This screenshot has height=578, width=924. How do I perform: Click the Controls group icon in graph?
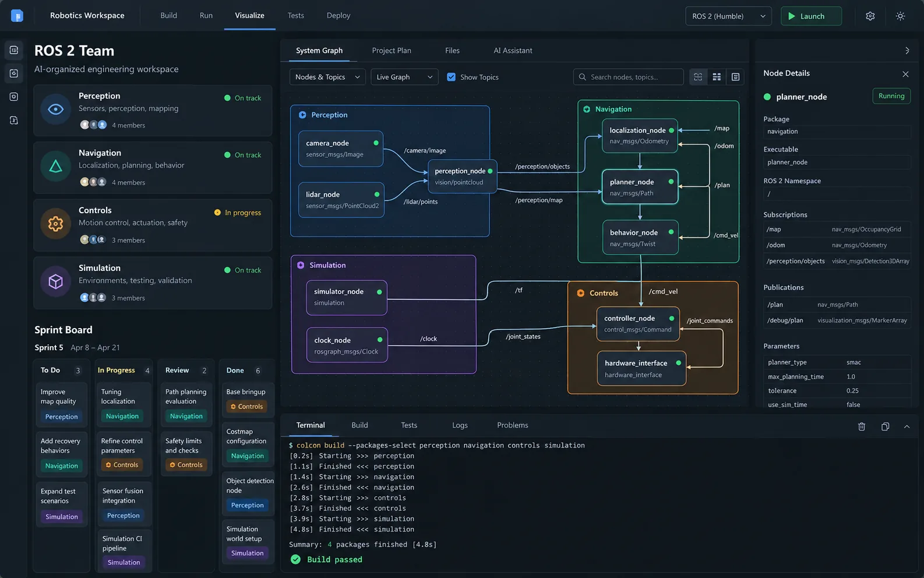(x=580, y=293)
